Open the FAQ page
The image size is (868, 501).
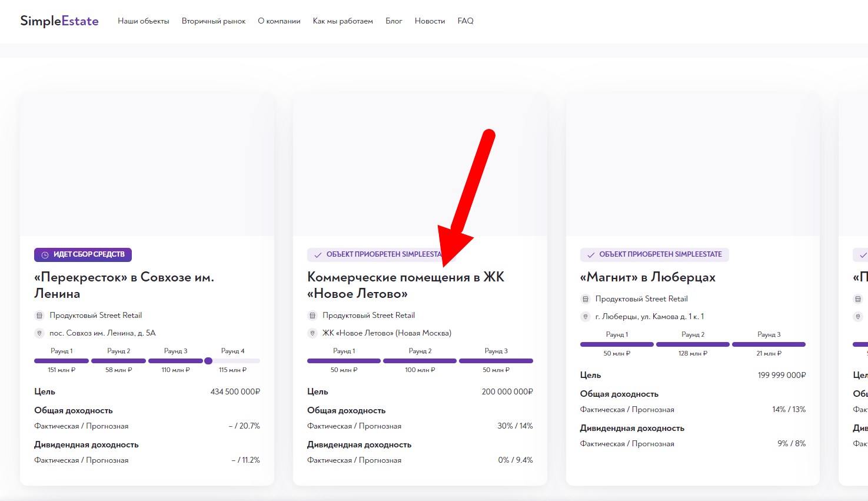click(465, 21)
